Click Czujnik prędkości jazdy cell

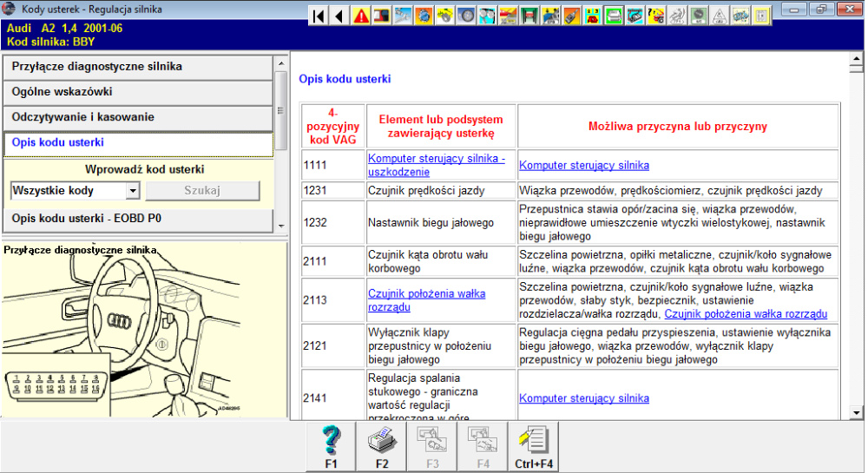pyautogui.click(x=441, y=190)
